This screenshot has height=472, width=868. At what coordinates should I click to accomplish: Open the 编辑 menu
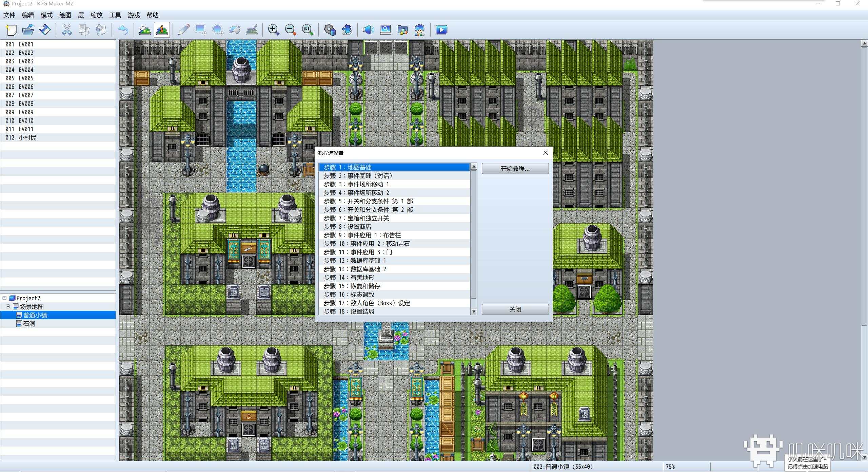(x=28, y=15)
